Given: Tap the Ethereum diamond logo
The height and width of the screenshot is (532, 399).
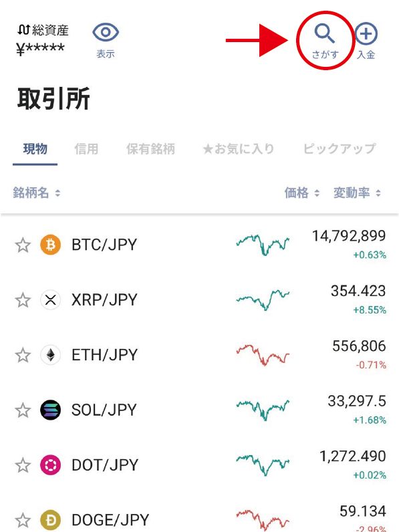Looking at the screenshot, I should coord(51,356).
